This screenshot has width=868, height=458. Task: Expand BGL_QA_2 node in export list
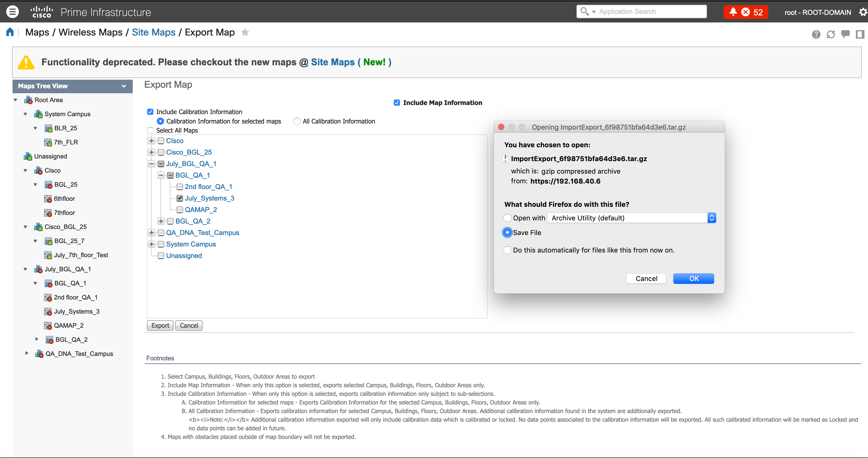pyautogui.click(x=161, y=221)
